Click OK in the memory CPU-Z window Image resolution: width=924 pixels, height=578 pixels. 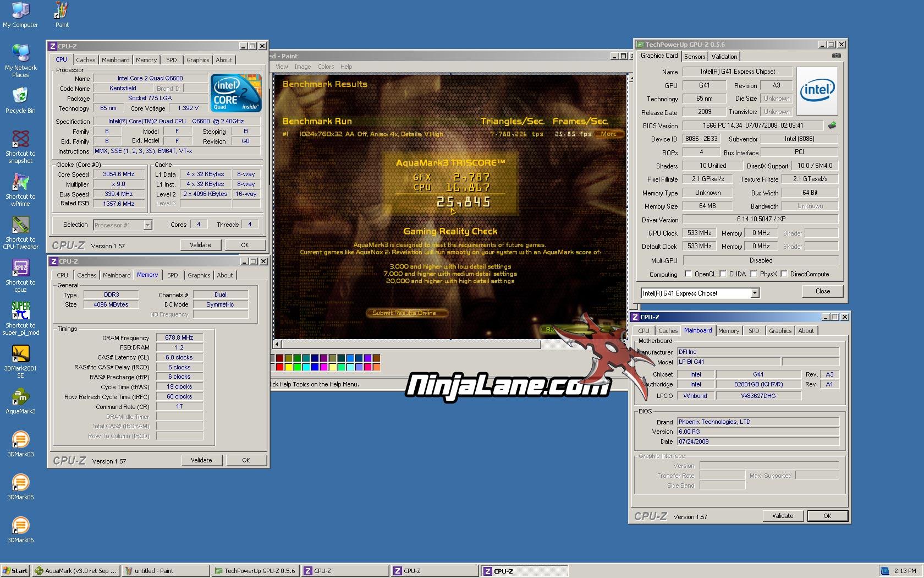246,460
